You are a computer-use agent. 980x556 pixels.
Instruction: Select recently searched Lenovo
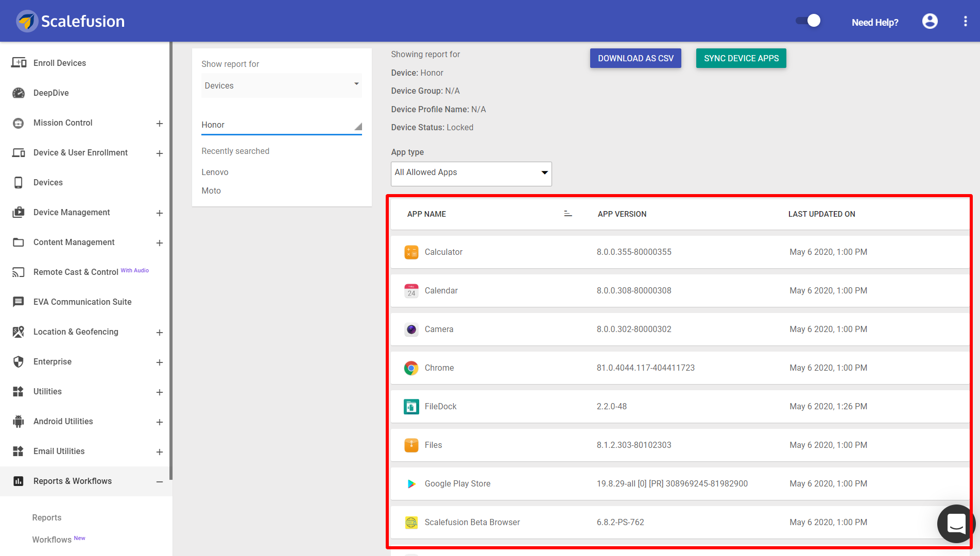(x=215, y=172)
